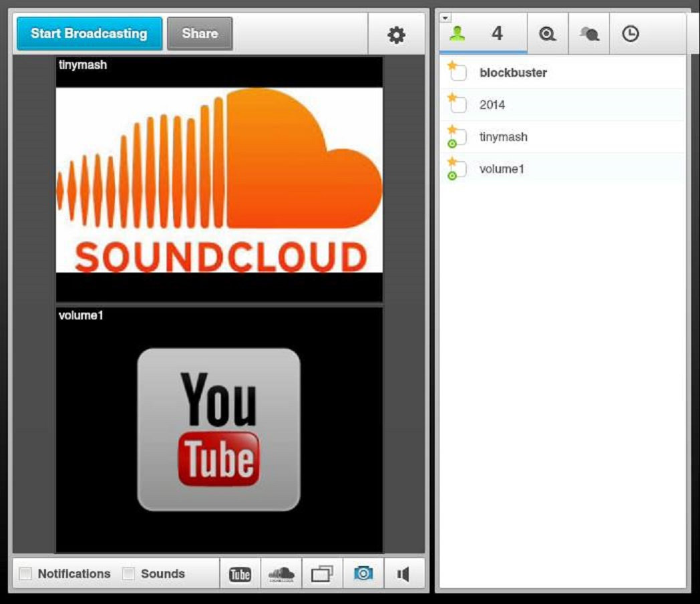Click the SoundCloud icon in bottom toolbar

coord(281,574)
